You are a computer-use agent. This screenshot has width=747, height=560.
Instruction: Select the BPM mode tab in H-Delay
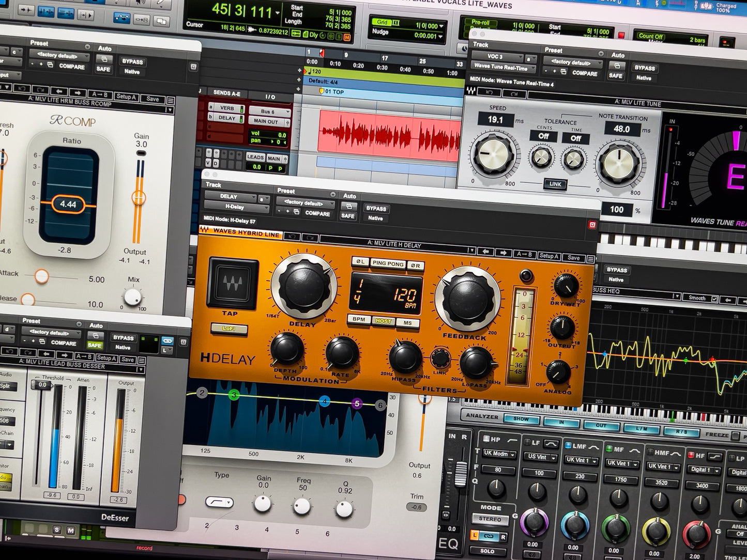point(359,319)
